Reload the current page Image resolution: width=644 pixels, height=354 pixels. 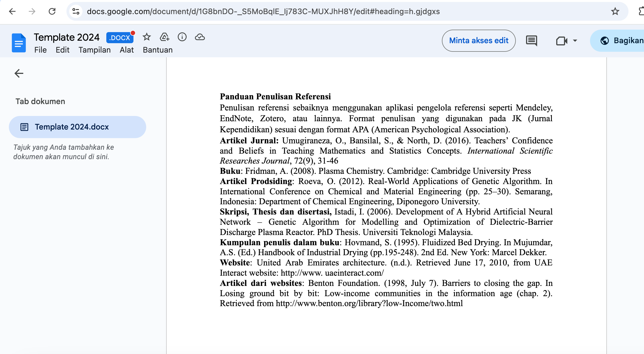tap(52, 11)
